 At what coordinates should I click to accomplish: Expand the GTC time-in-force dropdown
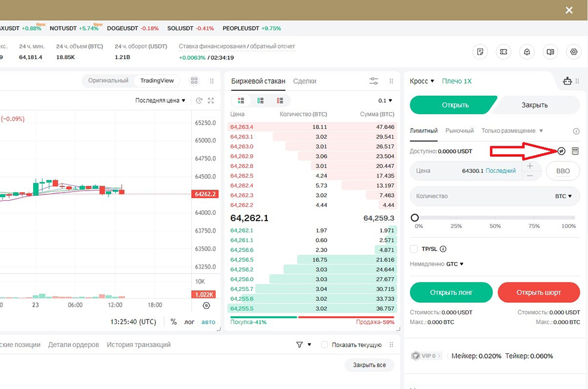tap(455, 264)
